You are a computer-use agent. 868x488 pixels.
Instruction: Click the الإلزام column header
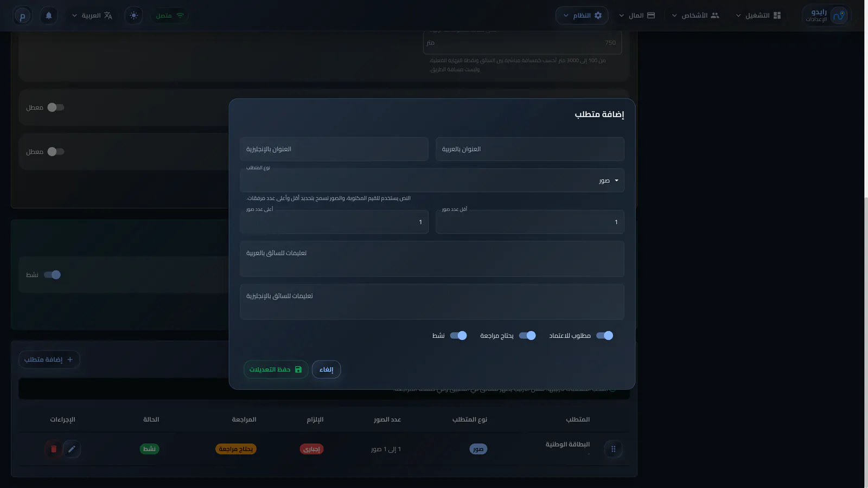[315, 420]
